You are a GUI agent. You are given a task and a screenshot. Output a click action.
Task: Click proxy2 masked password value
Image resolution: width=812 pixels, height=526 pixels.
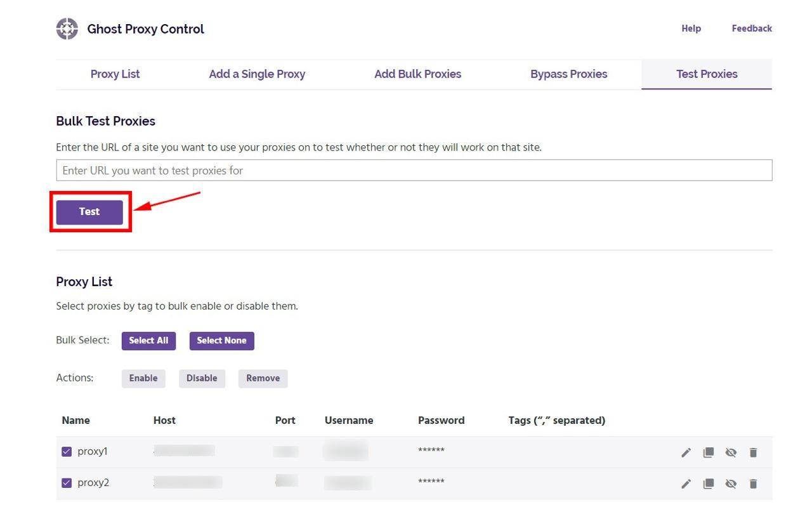[431, 482]
